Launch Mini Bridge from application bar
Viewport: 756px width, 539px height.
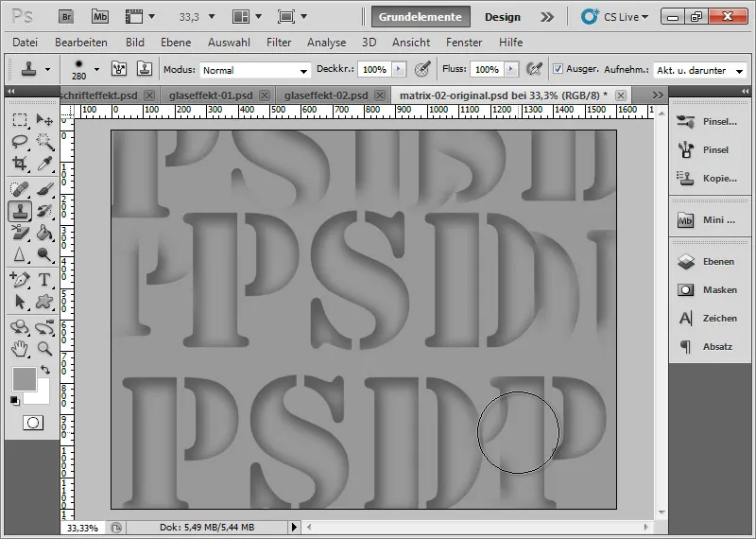100,17
